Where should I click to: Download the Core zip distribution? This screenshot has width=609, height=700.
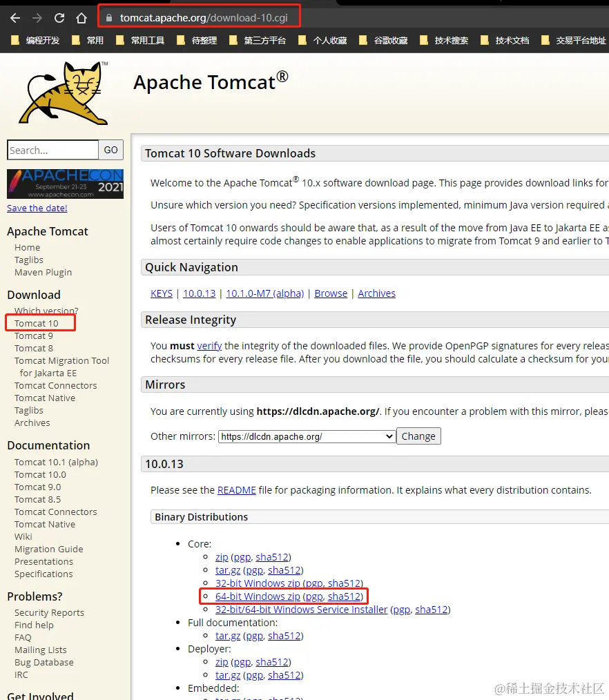tap(222, 557)
